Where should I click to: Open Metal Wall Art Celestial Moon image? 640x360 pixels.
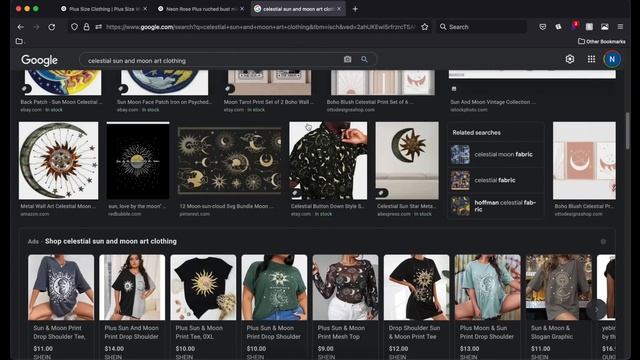tap(58, 160)
